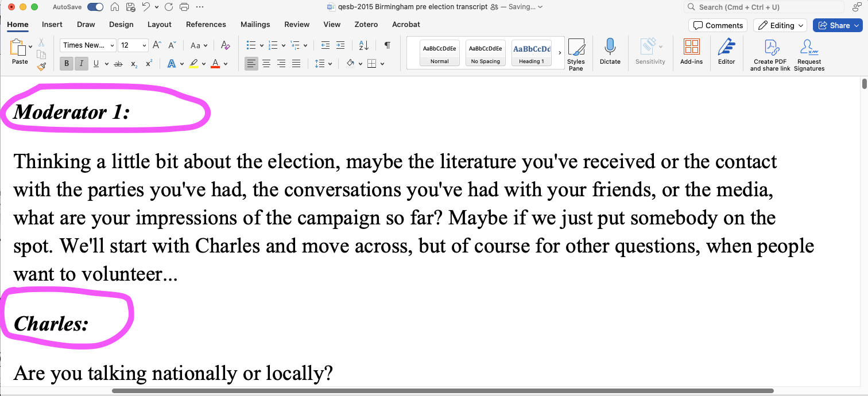Click Request Signatures icon
Viewport: 868px width, 396px height.
[809, 48]
